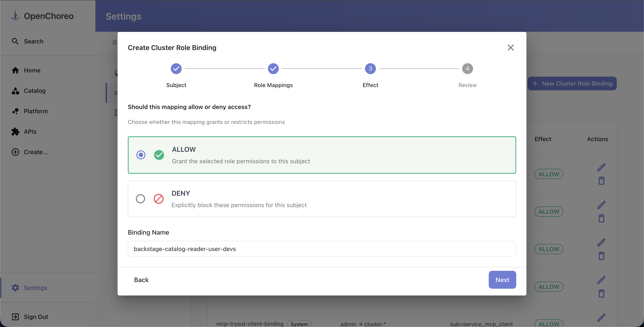Go to the Subject step

pos(176,69)
